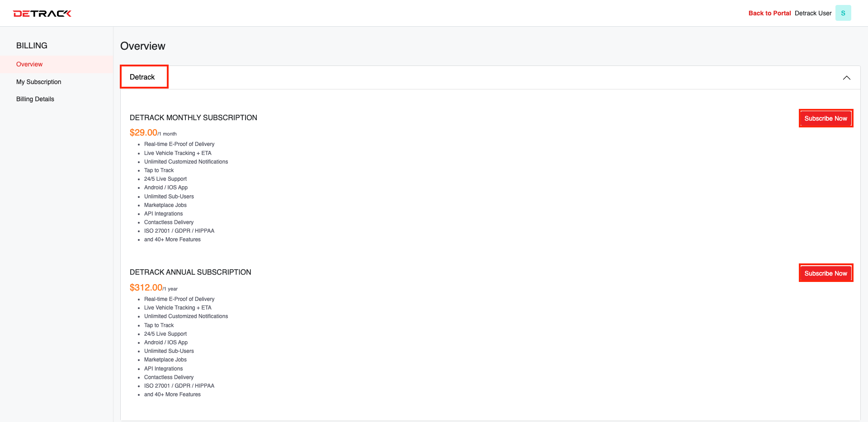Subscribe to the annual plan
Image resolution: width=868 pixels, height=422 pixels.
826,273
